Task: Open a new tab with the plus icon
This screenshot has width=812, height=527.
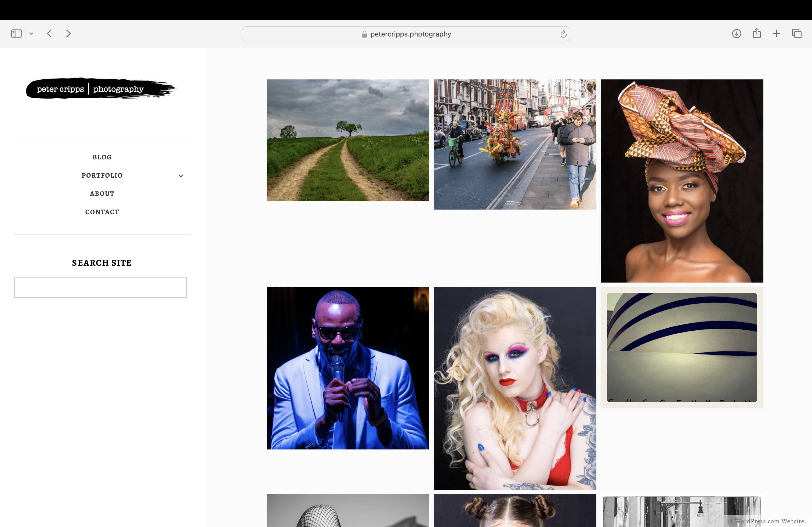Action: (776, 33)
